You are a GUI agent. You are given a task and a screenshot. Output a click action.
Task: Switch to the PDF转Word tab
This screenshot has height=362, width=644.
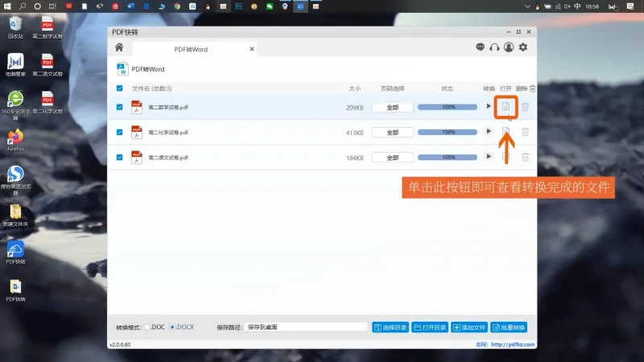click(x=191, y=49)
